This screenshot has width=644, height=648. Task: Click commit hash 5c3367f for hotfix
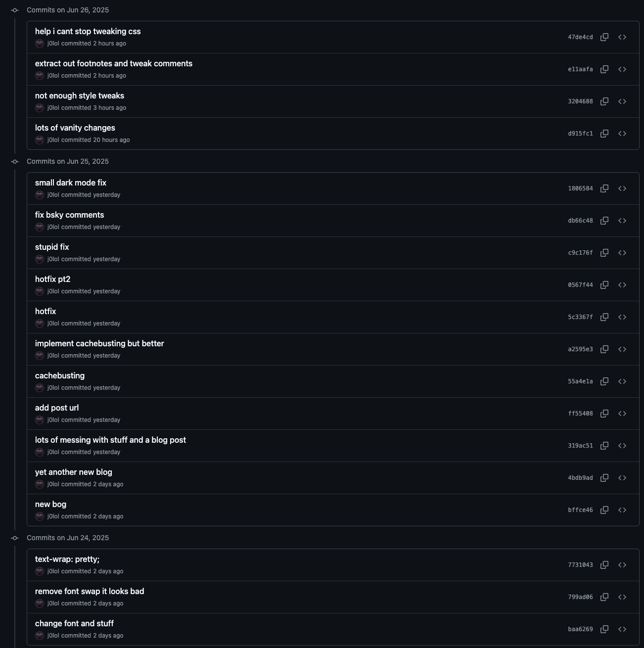click(580, 317)
